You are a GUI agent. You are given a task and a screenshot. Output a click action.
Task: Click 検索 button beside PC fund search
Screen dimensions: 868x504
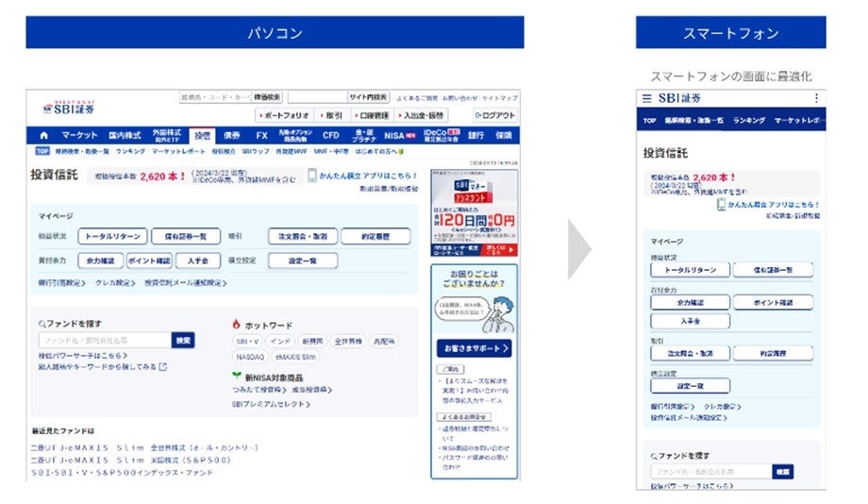point(183,340)
